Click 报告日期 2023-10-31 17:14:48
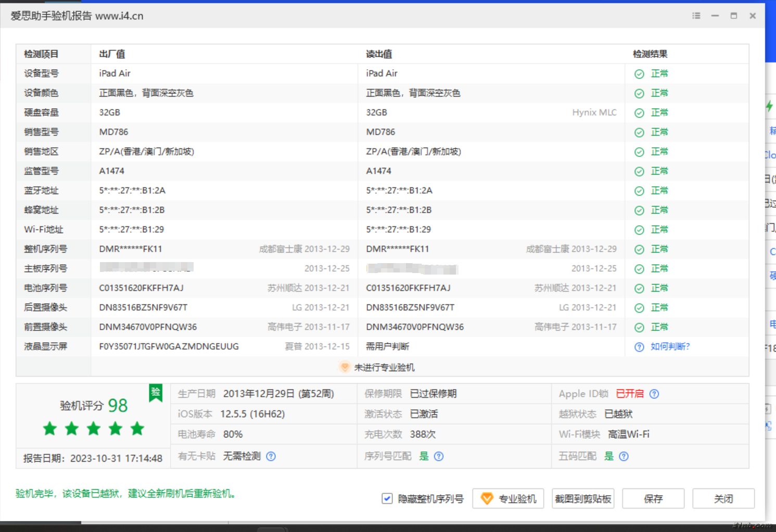 coord(93,458)
